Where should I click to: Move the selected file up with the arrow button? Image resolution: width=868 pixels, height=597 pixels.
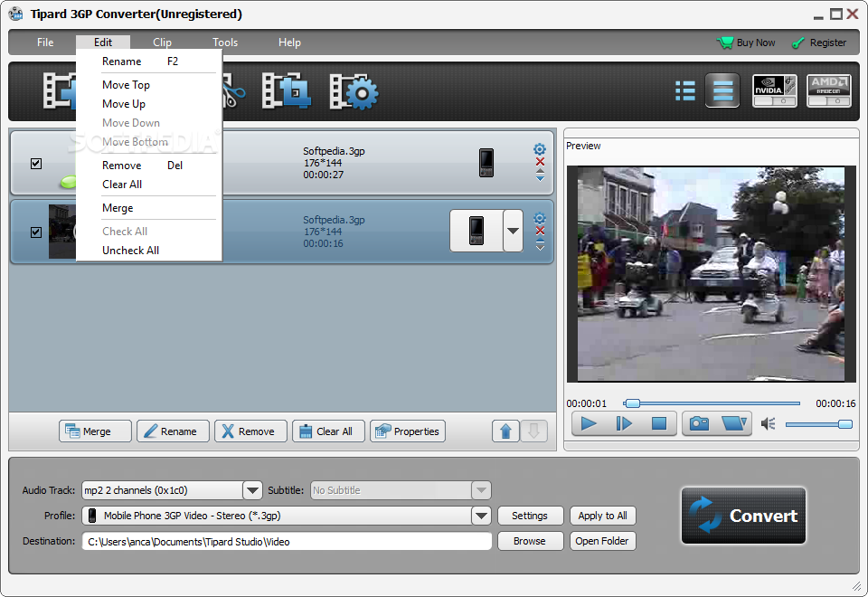(505, 431)
